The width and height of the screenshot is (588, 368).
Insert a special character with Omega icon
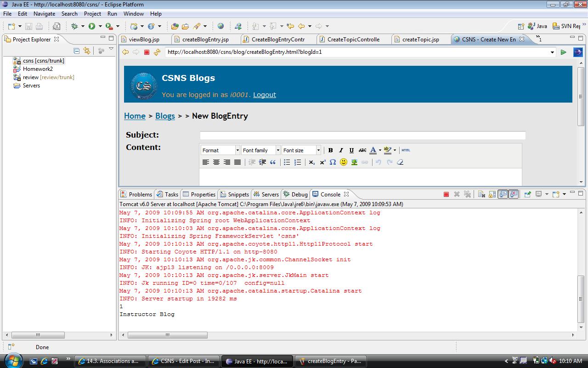[x=333, y=162]
